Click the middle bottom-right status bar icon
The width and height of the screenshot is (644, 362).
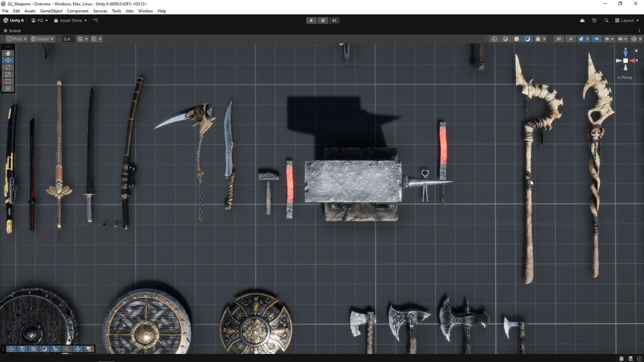[x=631, y=358]
